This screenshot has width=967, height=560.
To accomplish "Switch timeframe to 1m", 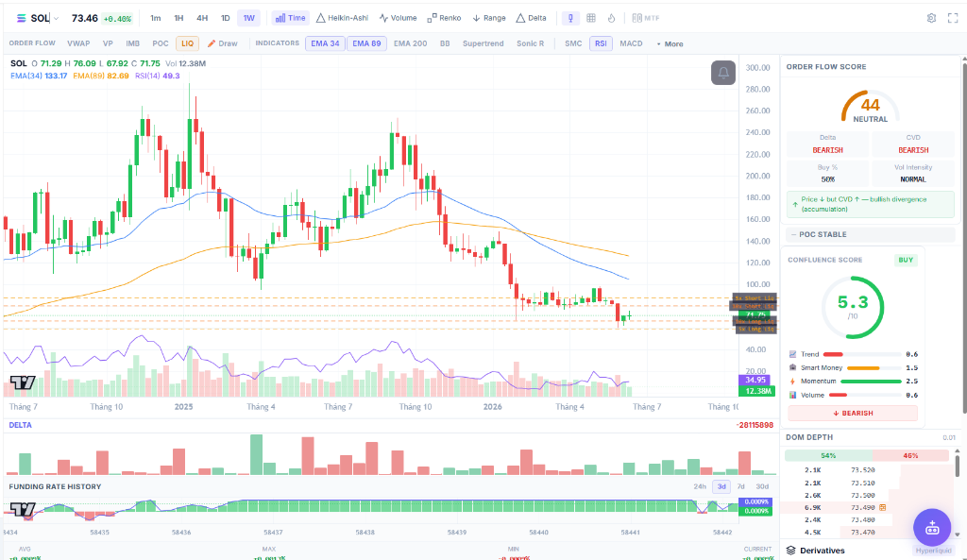I will [156, 18].
